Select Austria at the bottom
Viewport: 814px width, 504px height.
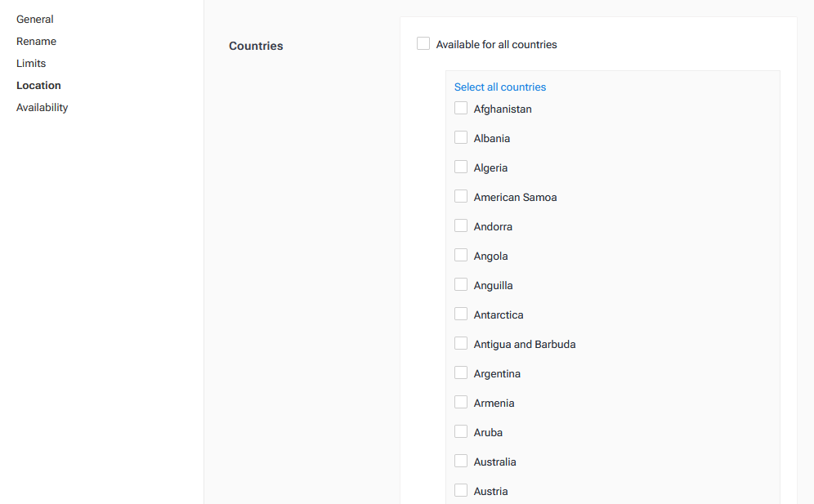[461, 490]
